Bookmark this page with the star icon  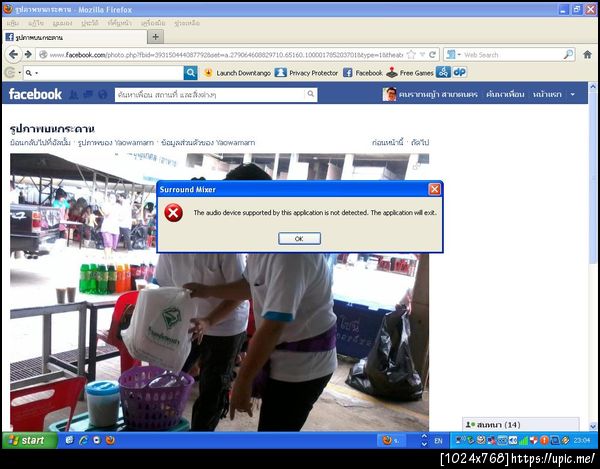pyautogui.click(x=411, y=55)
